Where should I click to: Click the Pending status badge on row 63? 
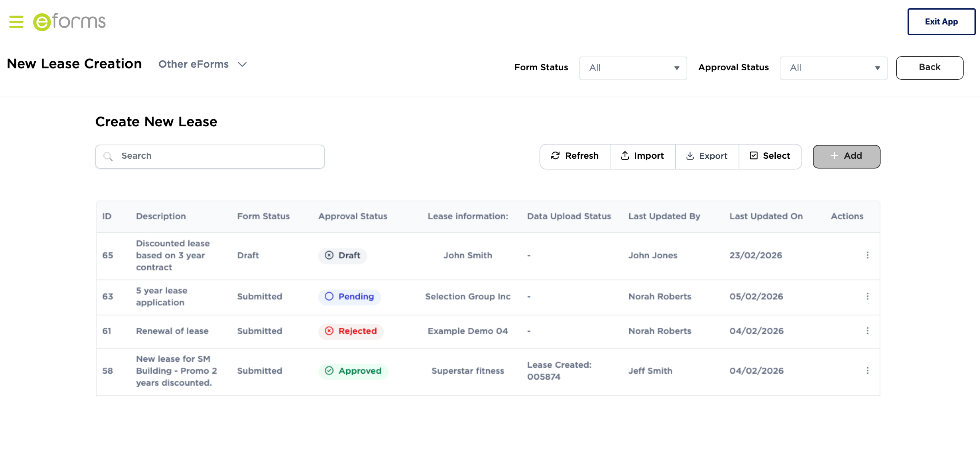pos(349,297)
